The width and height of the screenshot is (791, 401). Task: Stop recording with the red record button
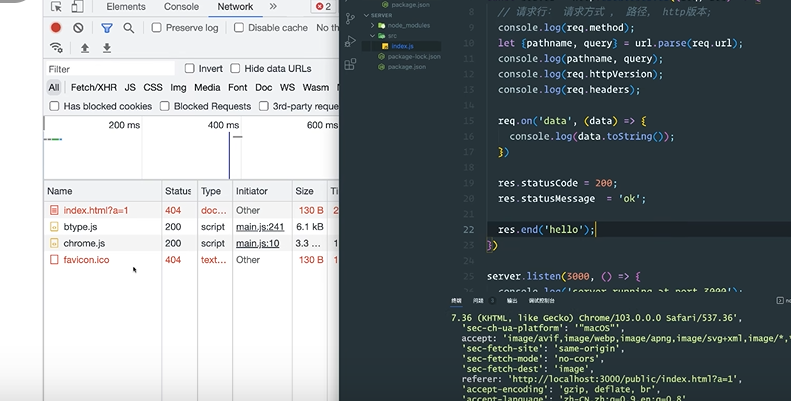(56, 28)
